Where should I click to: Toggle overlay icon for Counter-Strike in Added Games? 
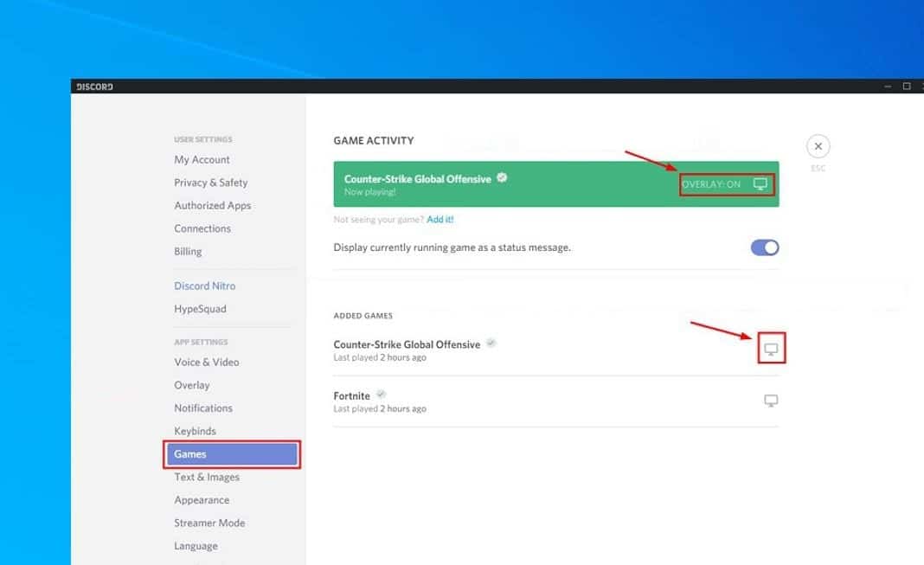[x=771, y=350]
